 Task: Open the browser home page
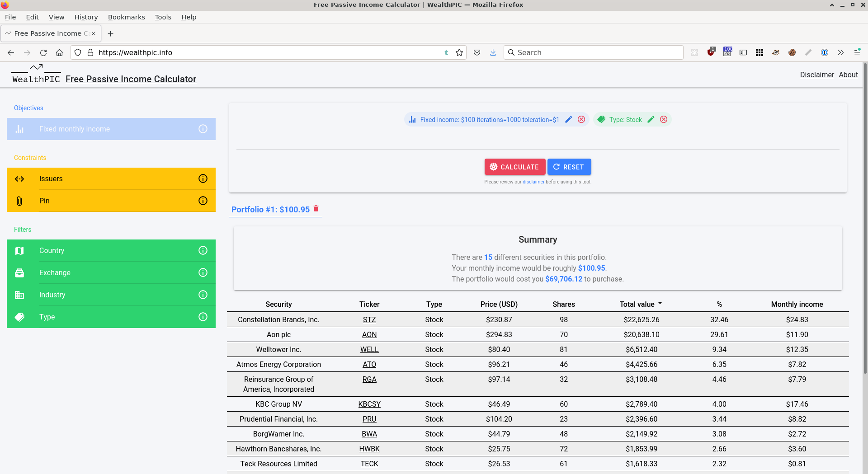(x=59, y=52)
